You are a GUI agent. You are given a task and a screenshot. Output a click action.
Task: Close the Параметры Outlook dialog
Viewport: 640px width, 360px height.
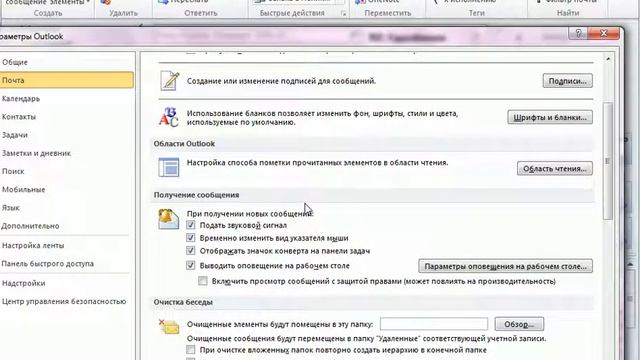click(x=604, y=33)
